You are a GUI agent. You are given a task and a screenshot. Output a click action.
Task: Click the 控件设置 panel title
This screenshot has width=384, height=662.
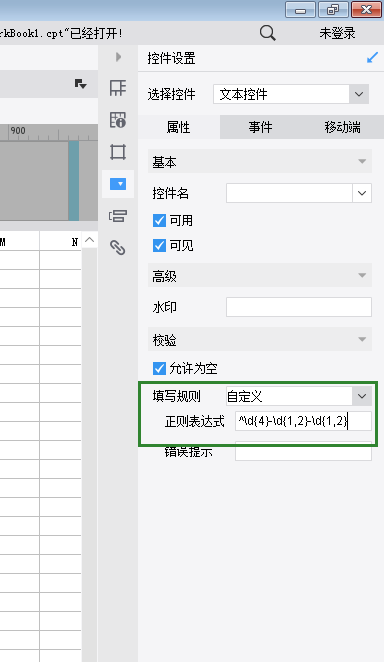[x=171, y=58]
